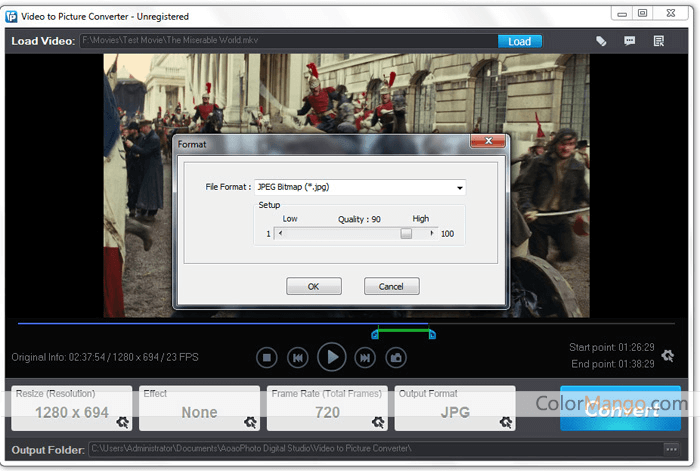This screenshot has height=471, width=700.
Task: Click the tag icon in the top toolbar
Action: click(x=601, y=41)
